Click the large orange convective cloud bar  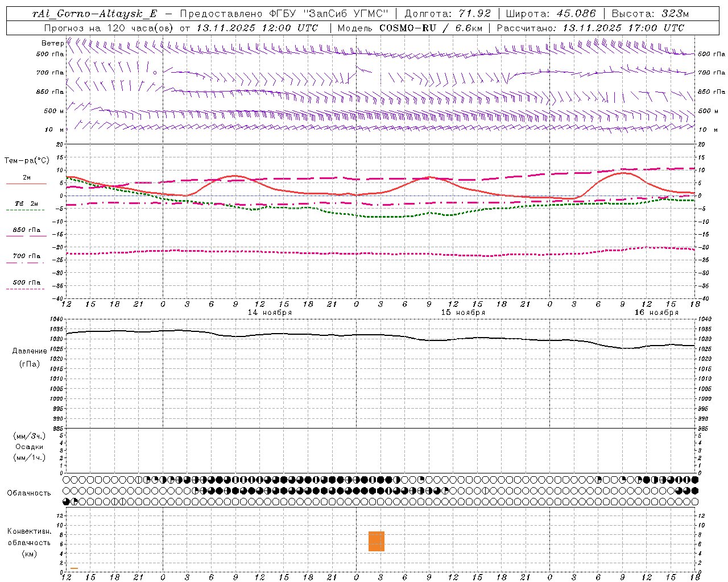[x=377, y=541]
